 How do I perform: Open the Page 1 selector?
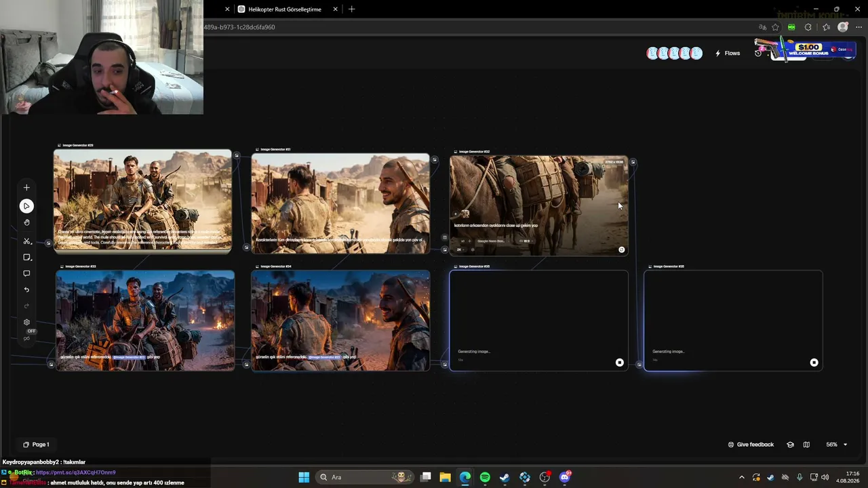point(36,445)
